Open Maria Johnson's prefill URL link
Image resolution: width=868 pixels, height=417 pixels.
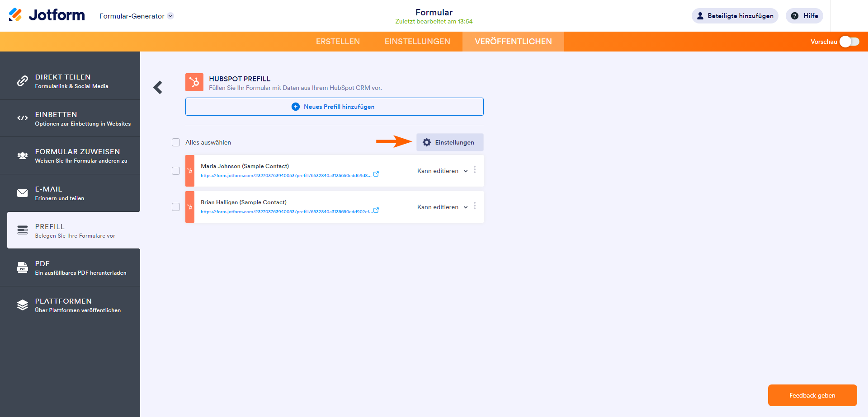pos(286,176)
